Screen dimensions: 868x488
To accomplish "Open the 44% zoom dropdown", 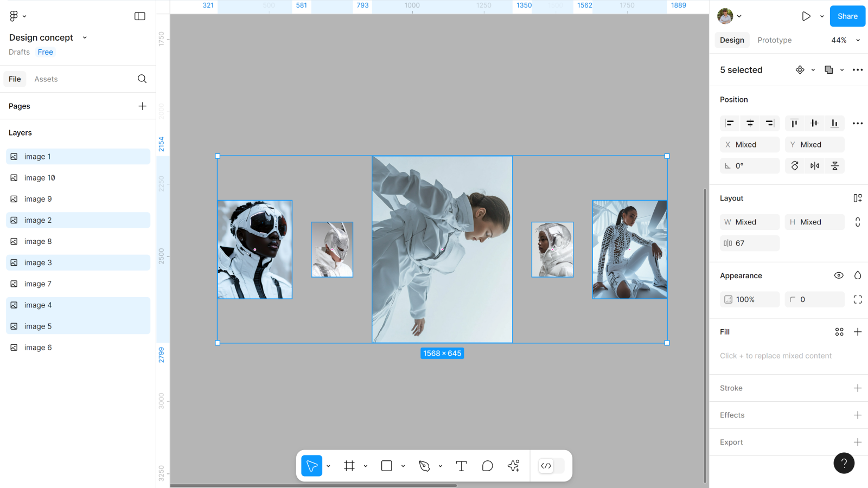I will click(846, 40).
